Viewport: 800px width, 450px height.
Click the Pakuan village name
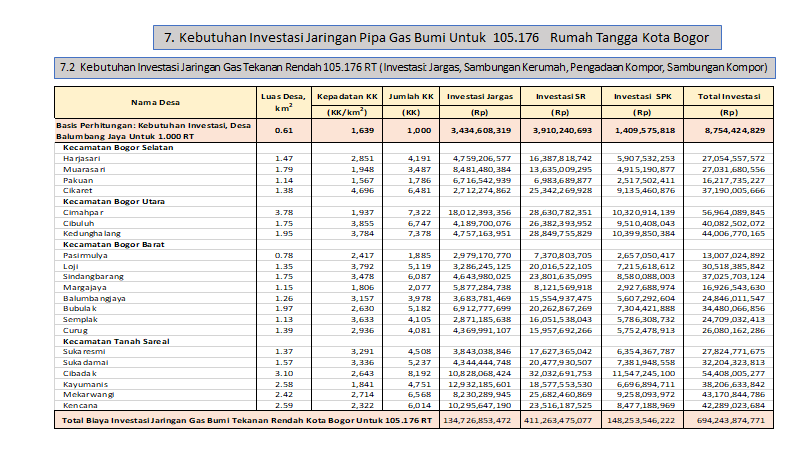point(78,180)
